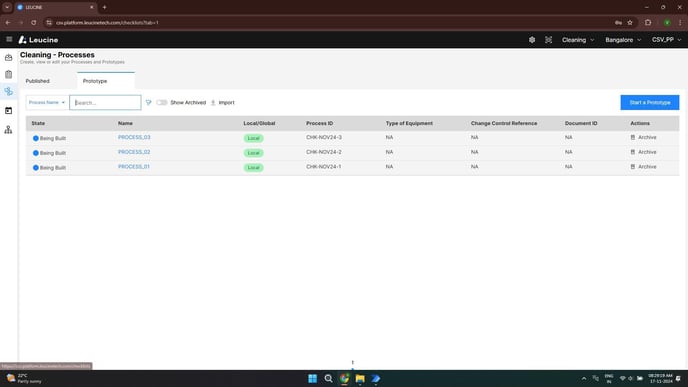Open the Windows Start menu

pos(312,379)
